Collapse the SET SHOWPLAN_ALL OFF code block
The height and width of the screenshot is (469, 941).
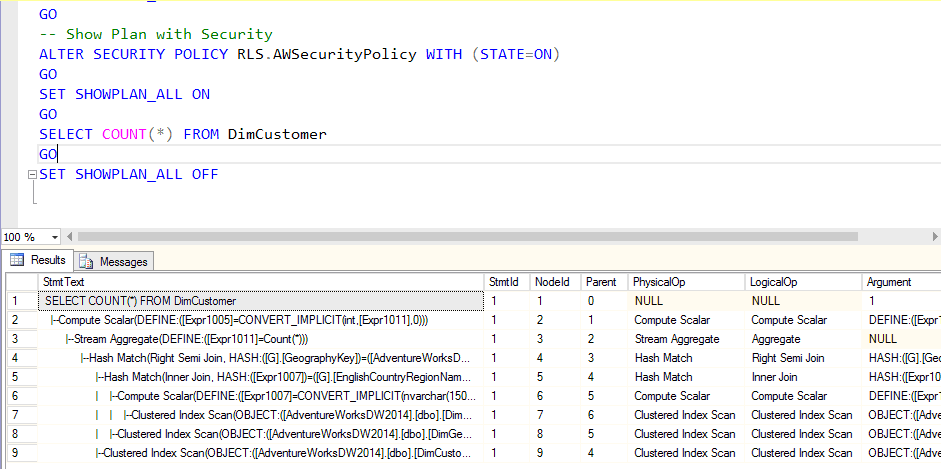point(32,175)
